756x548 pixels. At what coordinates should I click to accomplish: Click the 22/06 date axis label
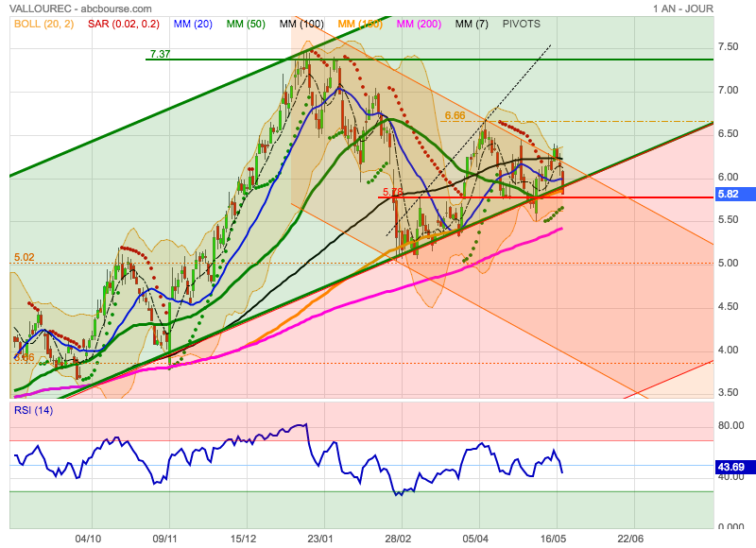[x=630, y=539]
